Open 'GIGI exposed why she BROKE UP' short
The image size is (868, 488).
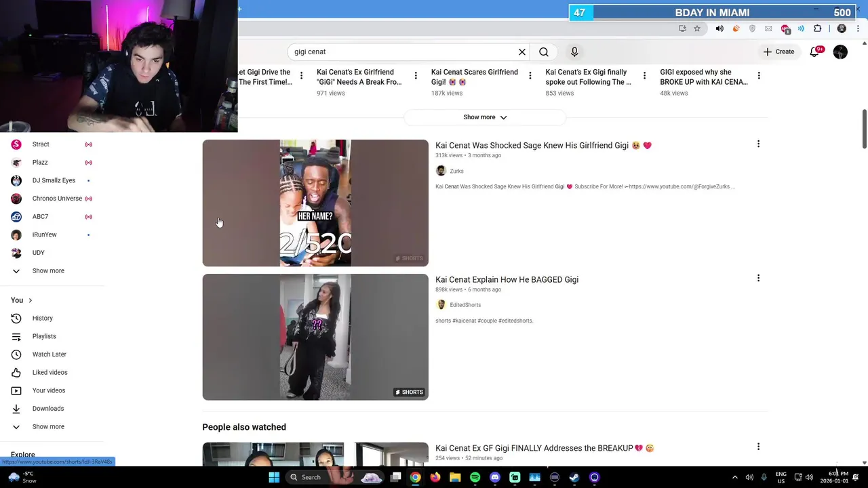click(704, 77)
